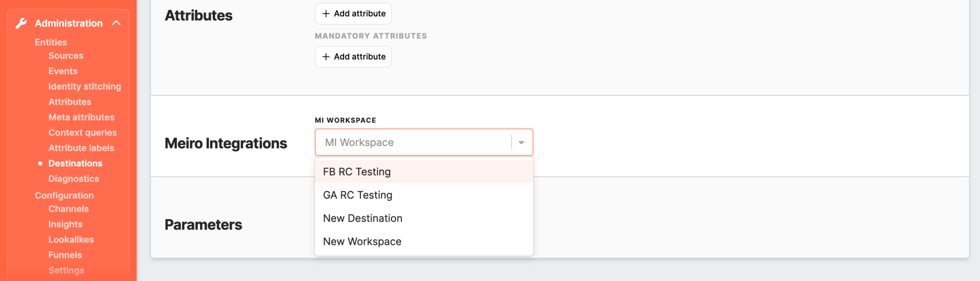The height and width of the screenshot is (281, 980).
Task: Choose GA RC Testing from list
Action: [x=358, y=195]
